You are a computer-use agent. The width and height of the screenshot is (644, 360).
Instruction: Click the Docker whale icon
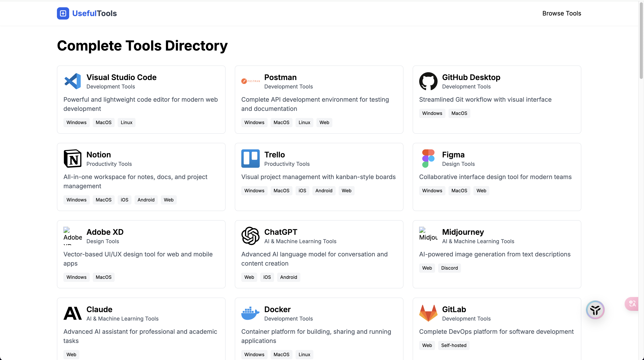(250, 313)
